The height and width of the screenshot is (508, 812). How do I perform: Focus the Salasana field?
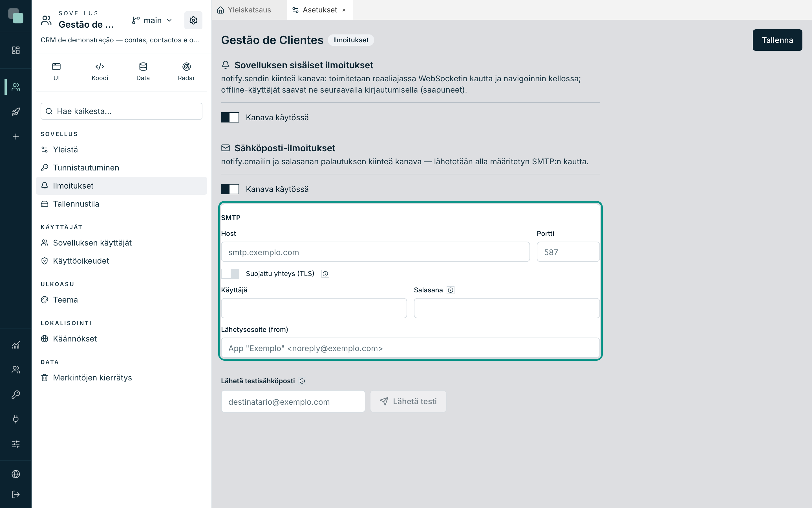tap(507, 308)
